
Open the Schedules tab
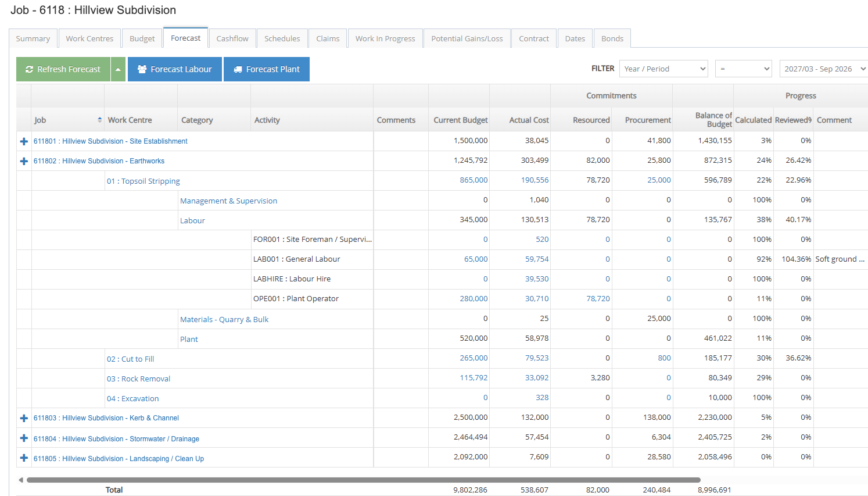[282, 38]
